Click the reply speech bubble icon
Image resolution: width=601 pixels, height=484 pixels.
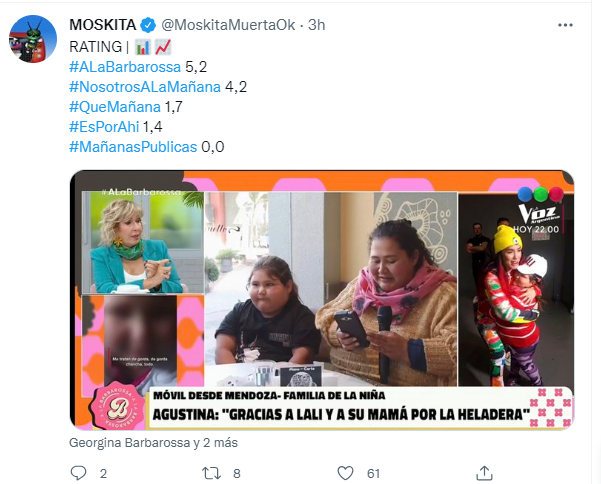tap(79, 473)
